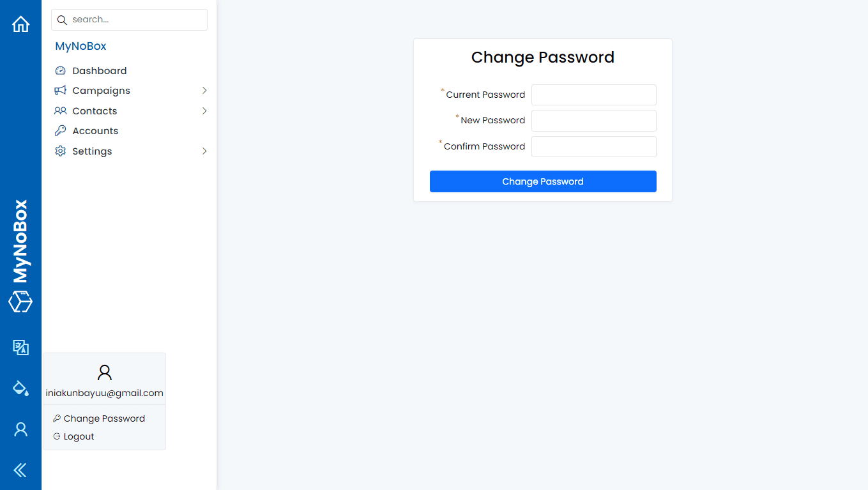The image size is (868, 490).
Task: Click the Dashboard speedometer icon
Action: (61, 70)
